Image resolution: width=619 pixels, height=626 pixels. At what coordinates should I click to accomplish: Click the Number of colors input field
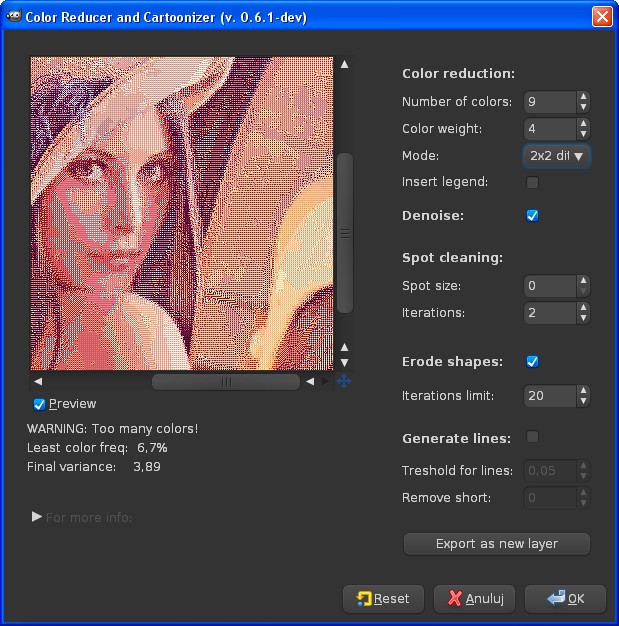click(x=550, y=102)
